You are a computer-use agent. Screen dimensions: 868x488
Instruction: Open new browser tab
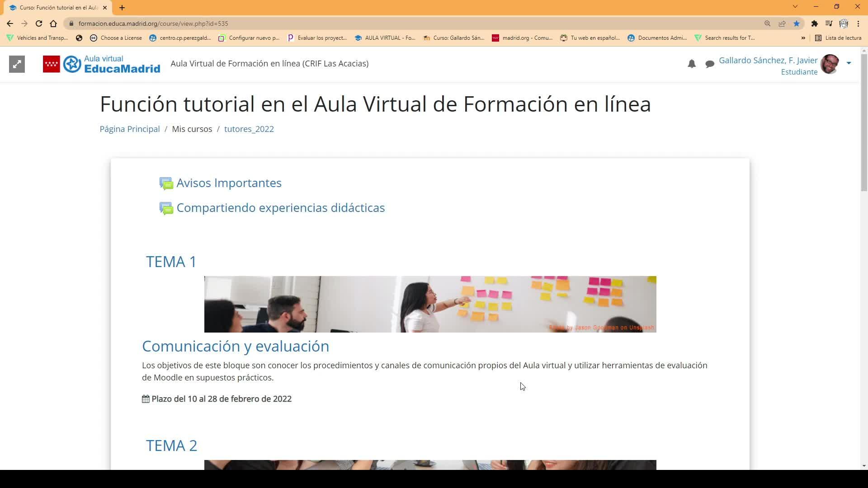pyautogui.click(x=122, y=8)
